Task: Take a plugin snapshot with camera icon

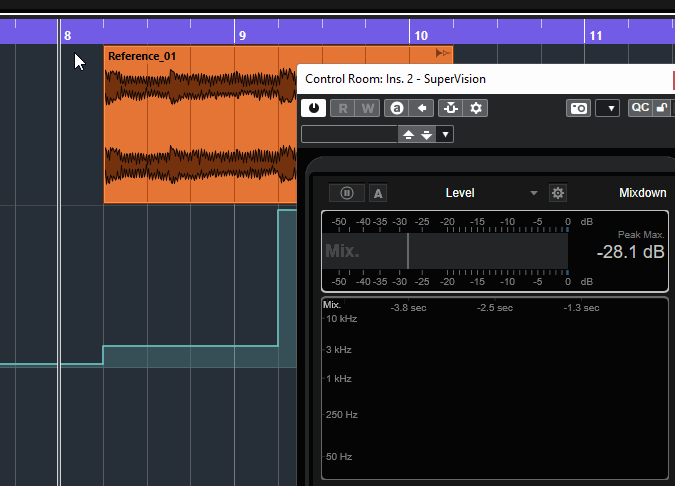Action: (x=578, y=108)
